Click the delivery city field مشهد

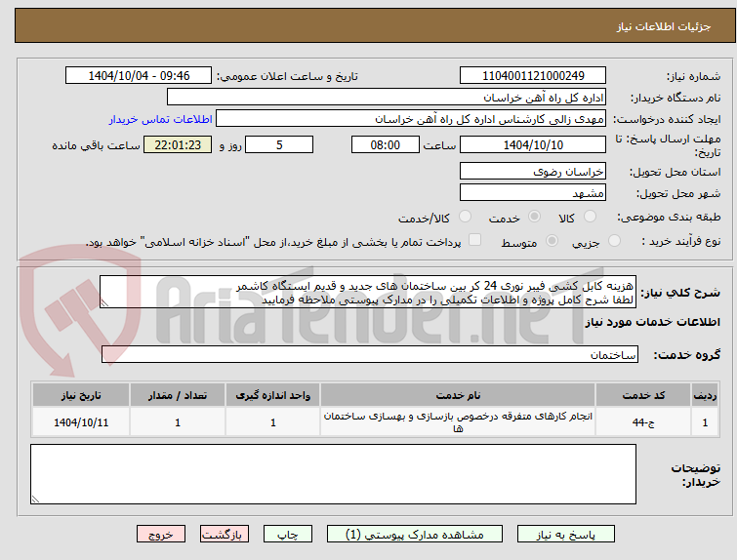pyautogui.click(x=533, y=192)
